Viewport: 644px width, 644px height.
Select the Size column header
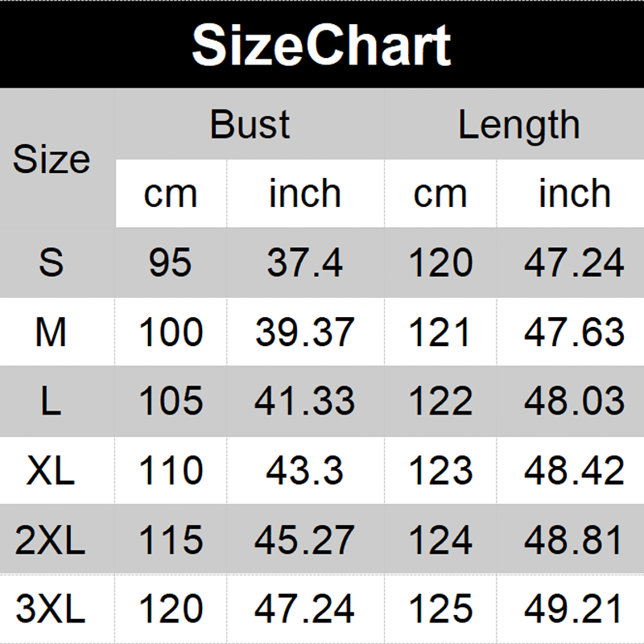(x=52, y=159)
